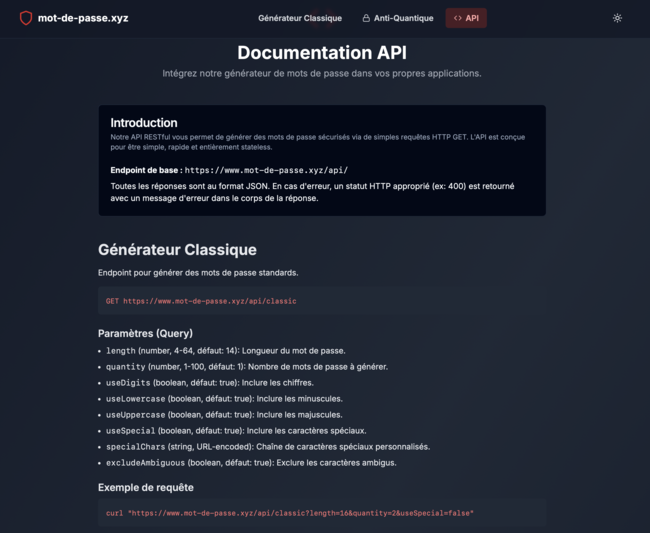Click the base endpoint URL in Introduction

pyautogui.click(x=266, y=170)
